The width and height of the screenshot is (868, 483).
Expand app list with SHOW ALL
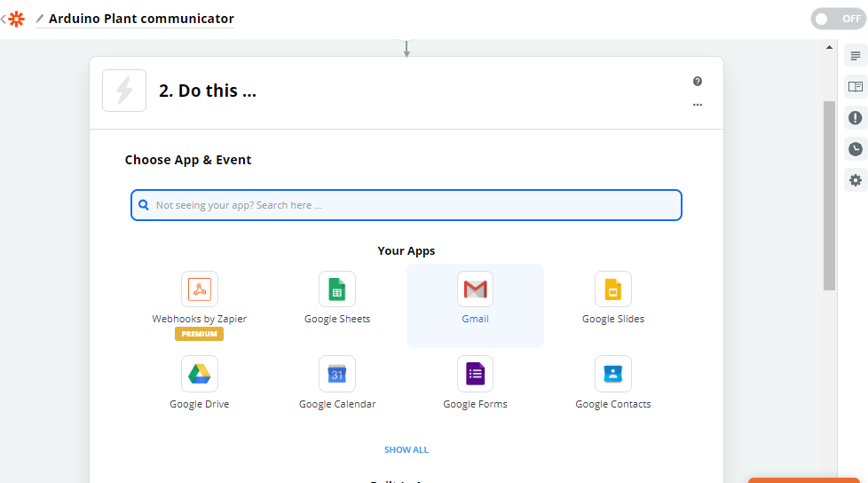pyautogui.click(x=406, y=450)
